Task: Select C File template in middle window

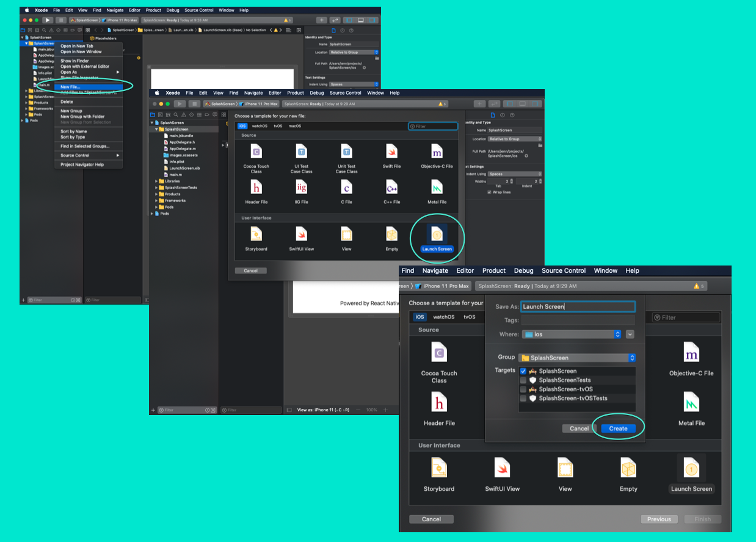Action: pyautogui.click(x=346, y=192)
